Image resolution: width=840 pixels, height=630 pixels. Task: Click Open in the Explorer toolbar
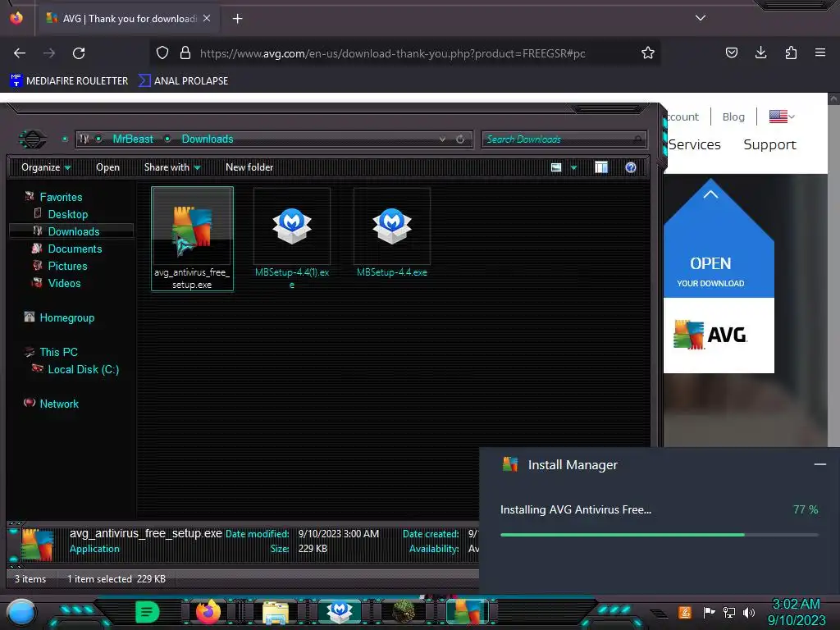point(107,167)
